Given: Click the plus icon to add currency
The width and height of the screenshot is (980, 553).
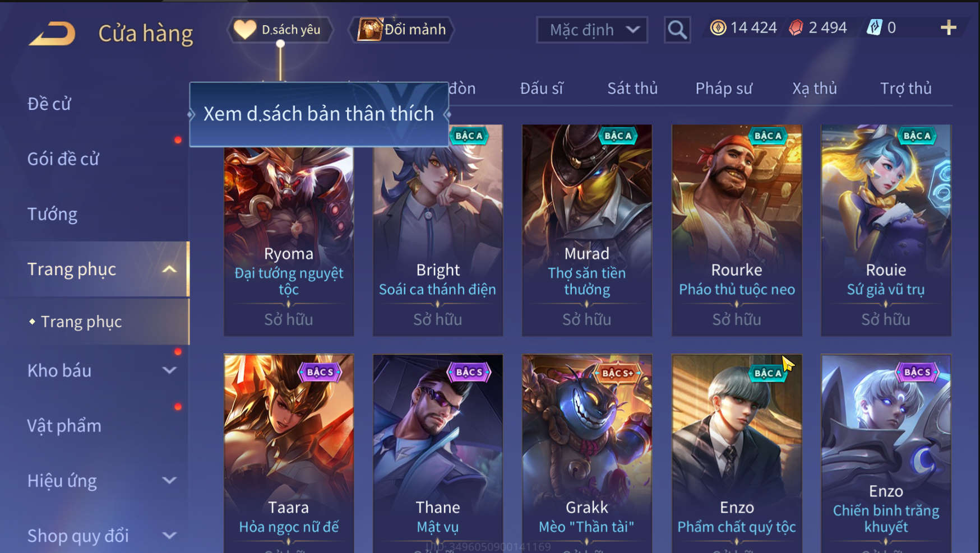Looking at the screenshot, I should click(948, 27).
